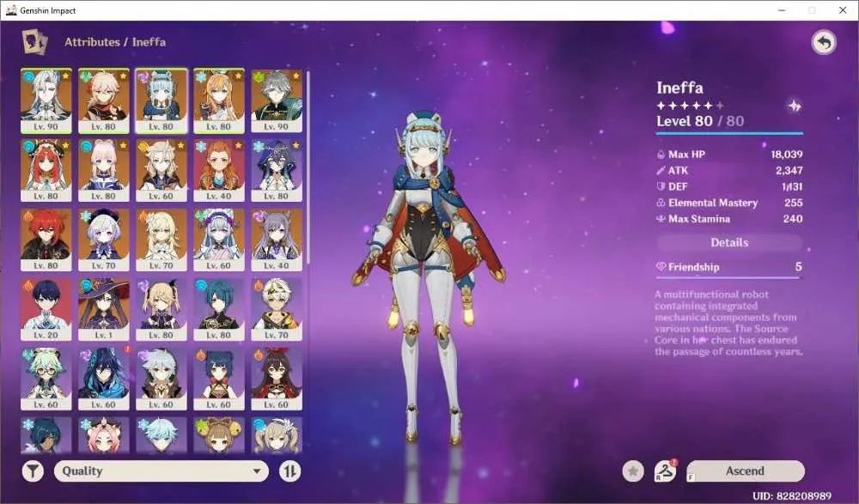The height and width of the screenshot is (504, 859).
Task: Toggle the favorite star icon for Ineffa
Action: 633,471
